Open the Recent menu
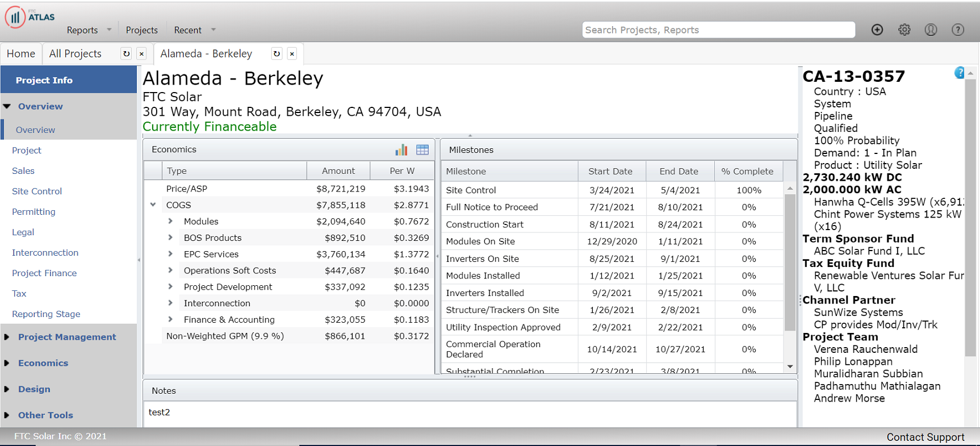The height and width of the screenshot is (446, 980). 188,30
